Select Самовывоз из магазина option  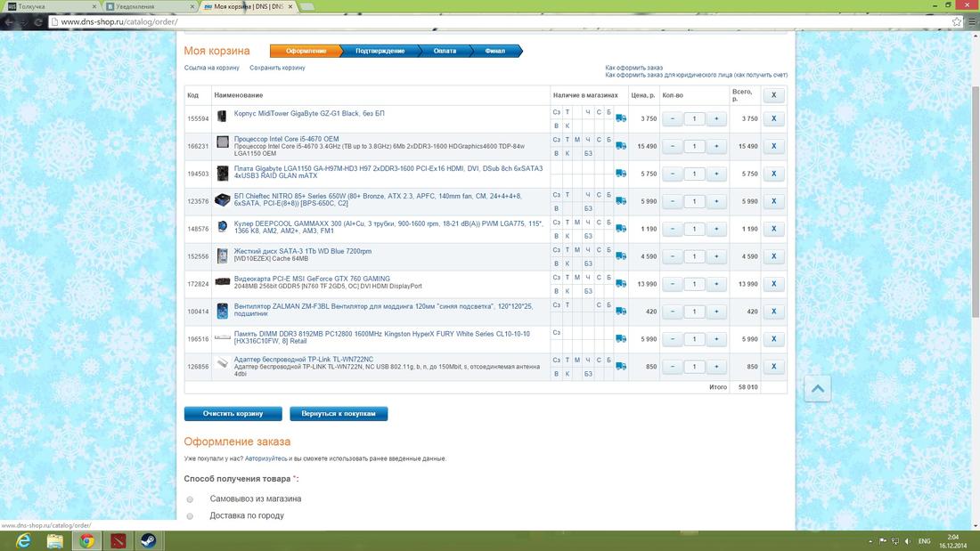tap(190, 499)
